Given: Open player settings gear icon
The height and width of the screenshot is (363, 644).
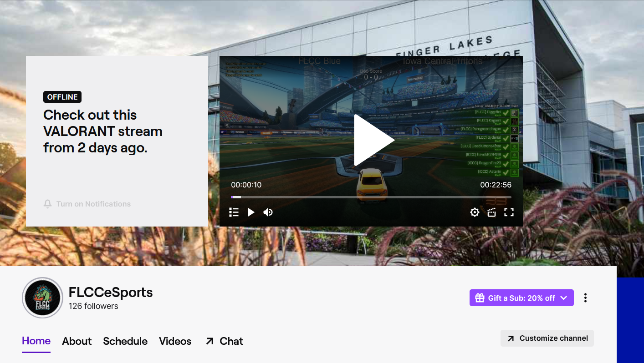Looking at the screenshot, I should [x=475, y=212].
